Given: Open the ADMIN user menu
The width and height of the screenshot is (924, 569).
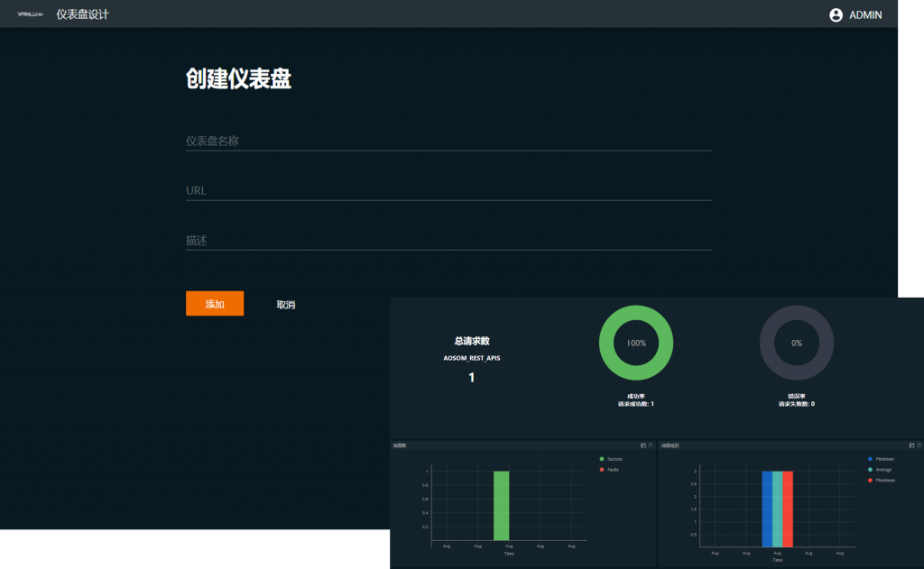Looking at the screenshot, I should 865,14.
